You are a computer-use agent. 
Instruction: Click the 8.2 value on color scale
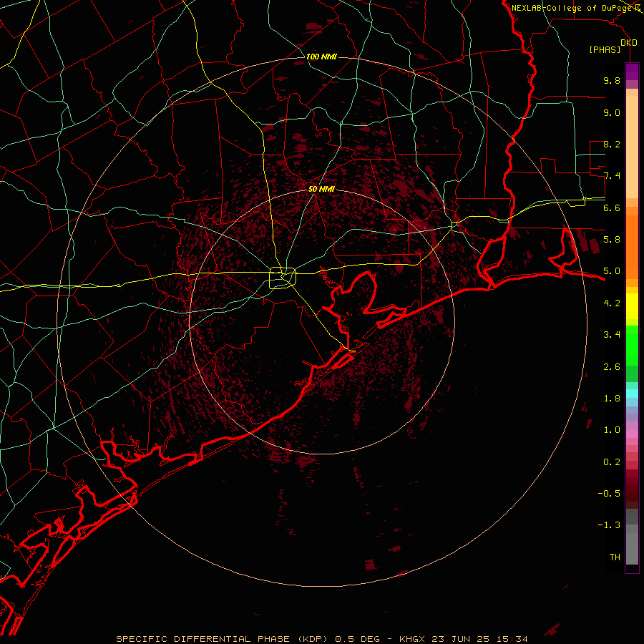[x=612, y=144]
